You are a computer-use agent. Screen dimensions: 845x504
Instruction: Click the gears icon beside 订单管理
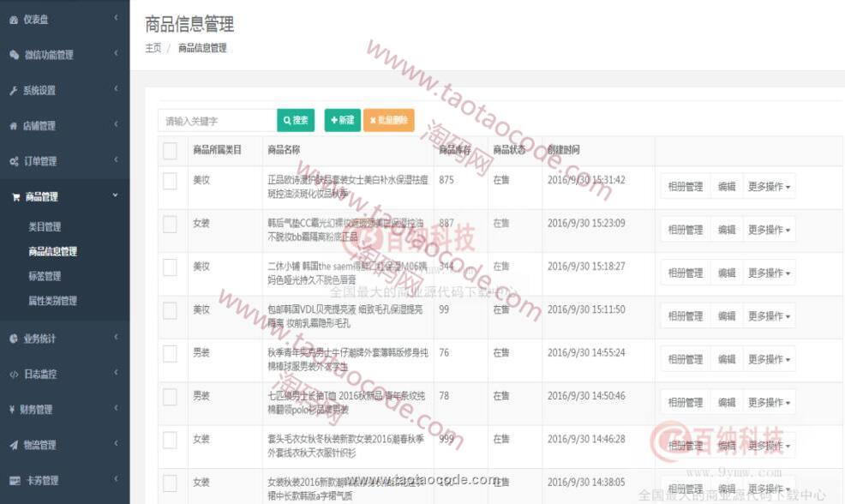point(14,161)
